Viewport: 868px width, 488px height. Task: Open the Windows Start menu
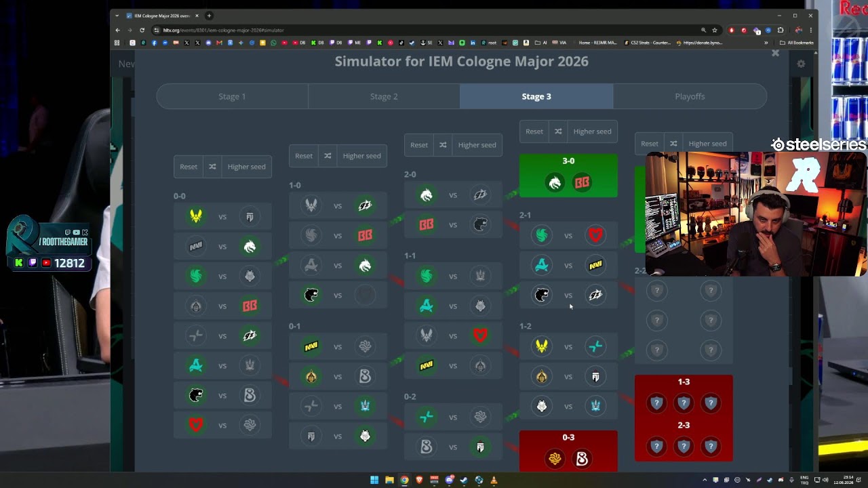[x=374, y=480]
